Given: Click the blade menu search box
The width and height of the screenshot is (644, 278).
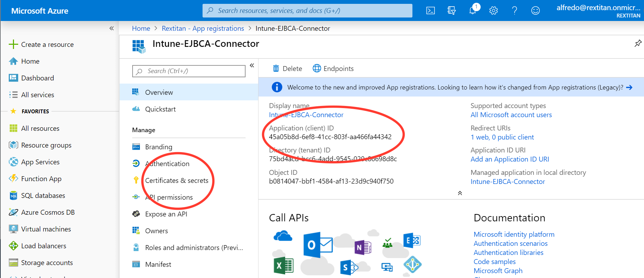Looking at the screenshot, I should click(x=189, y=71).
